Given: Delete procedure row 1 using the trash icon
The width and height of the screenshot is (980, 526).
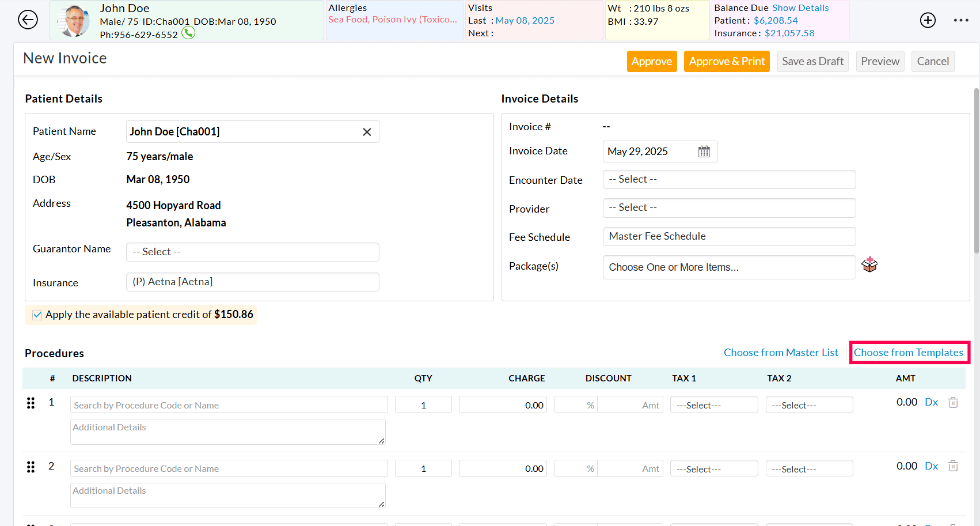Looking at the screenshot, I should tap(953, 402).
